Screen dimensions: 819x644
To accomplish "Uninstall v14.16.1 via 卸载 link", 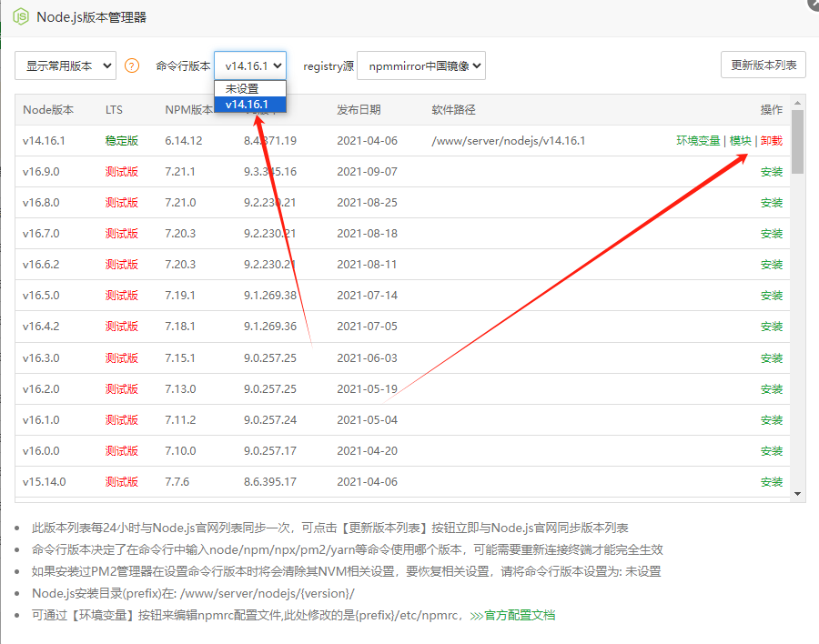I will click(x=770, y=141).
